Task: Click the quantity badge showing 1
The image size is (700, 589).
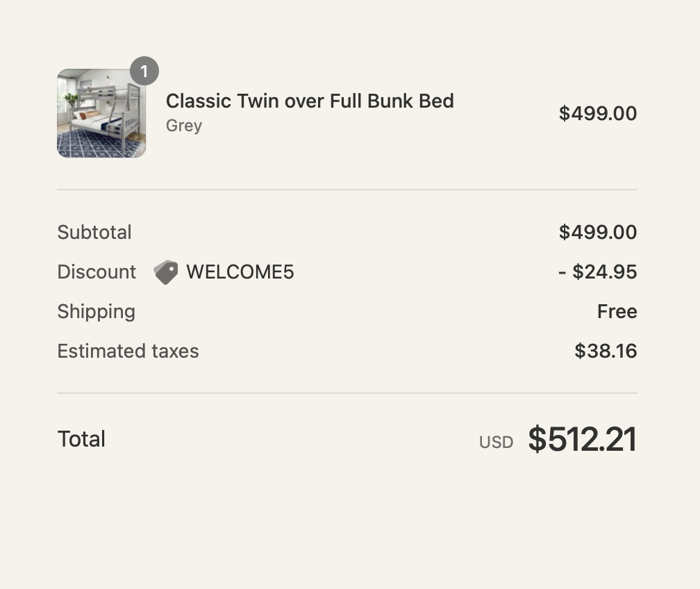Action: [144, 71]
